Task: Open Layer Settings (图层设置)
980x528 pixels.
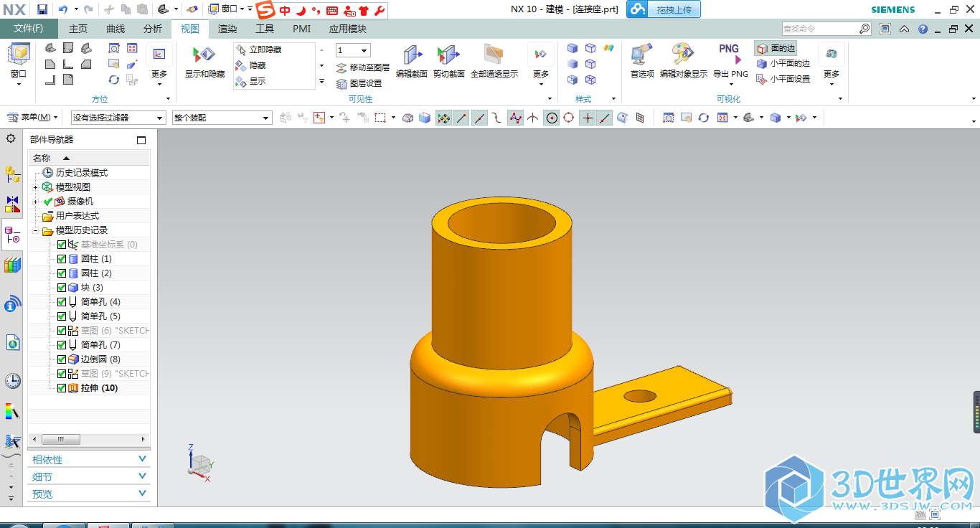Action: tap(359, 83)
